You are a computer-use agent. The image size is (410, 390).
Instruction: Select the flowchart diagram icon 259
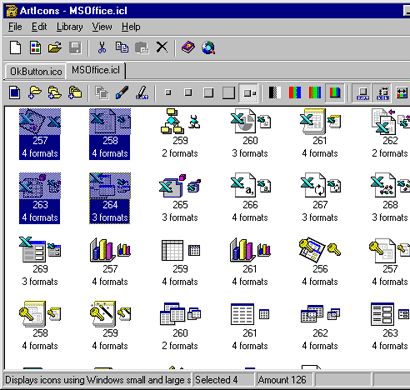click(x=180, y=134)
